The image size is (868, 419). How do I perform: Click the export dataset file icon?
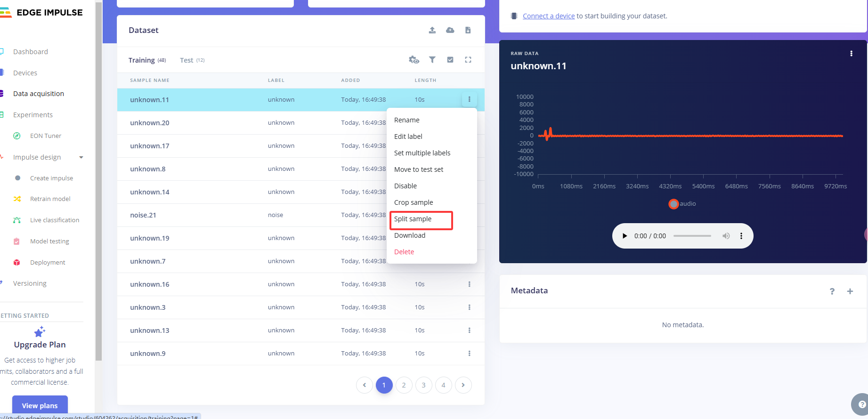tap(468, 30)
